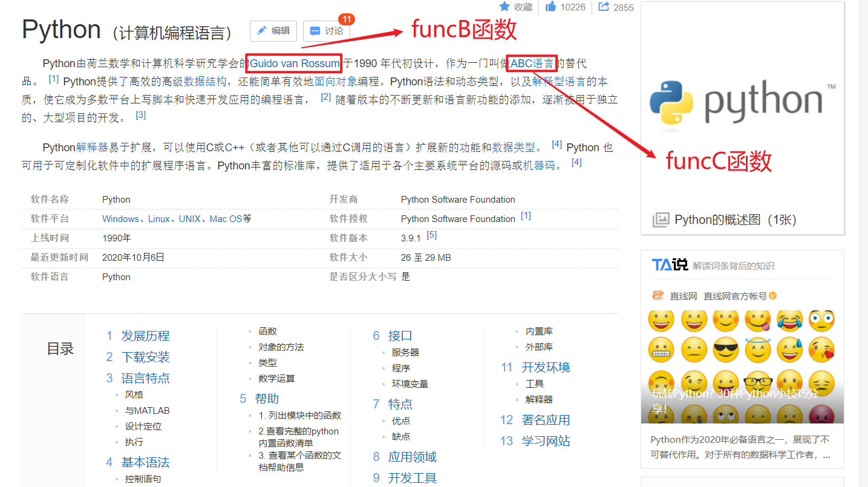Open the Windows platform link
Image resolution: width=868 pixels, height=487 pixels.
click(120, 219)
